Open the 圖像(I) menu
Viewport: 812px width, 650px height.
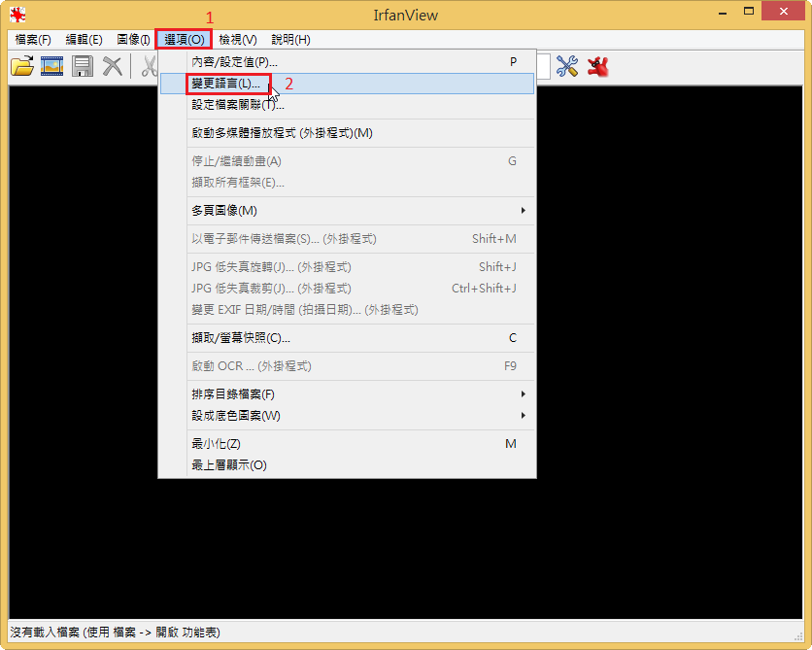coord(133,40)
